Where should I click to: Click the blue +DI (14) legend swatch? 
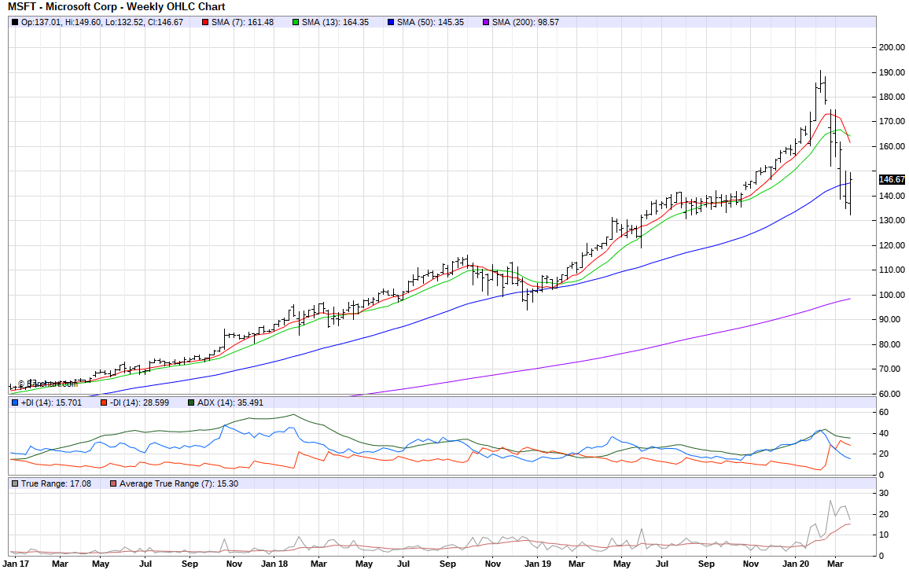[15, 402]
